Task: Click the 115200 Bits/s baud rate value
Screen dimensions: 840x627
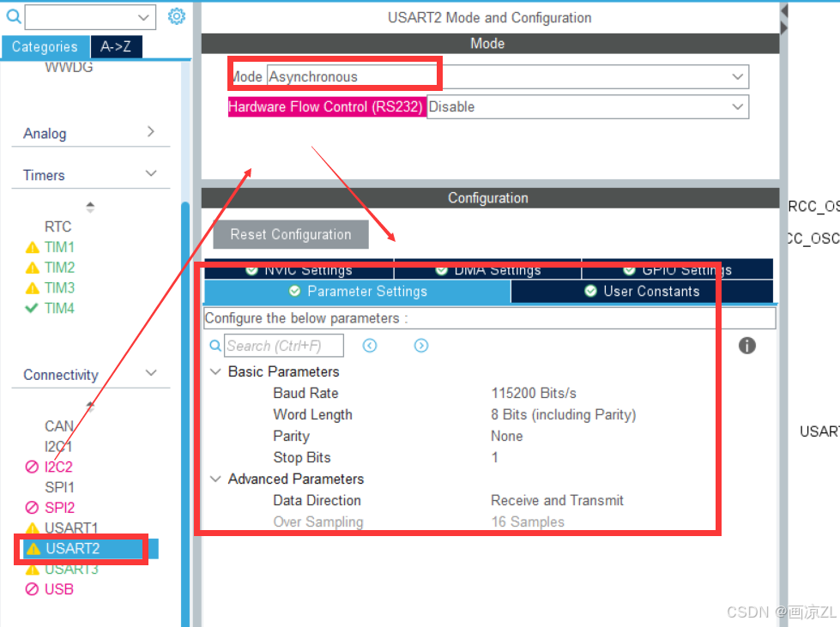Action: pyautogui.click(x=534, y=393)
